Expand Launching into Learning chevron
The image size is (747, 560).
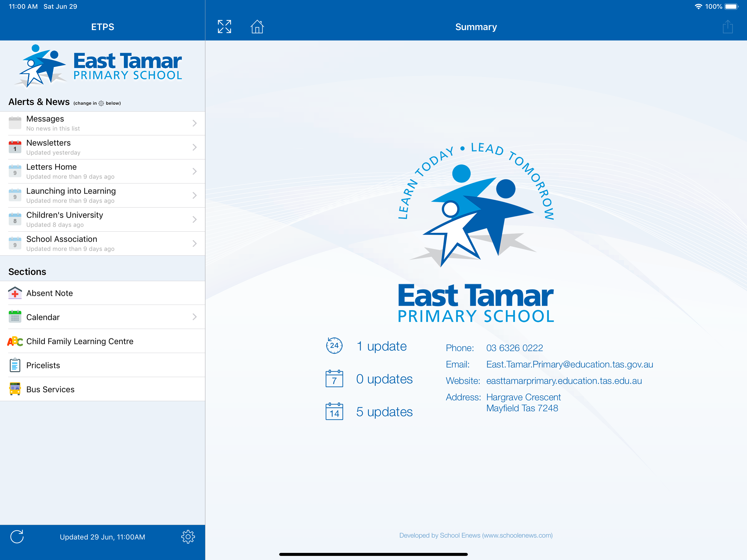pyautogui.click(x=194, y=195)
